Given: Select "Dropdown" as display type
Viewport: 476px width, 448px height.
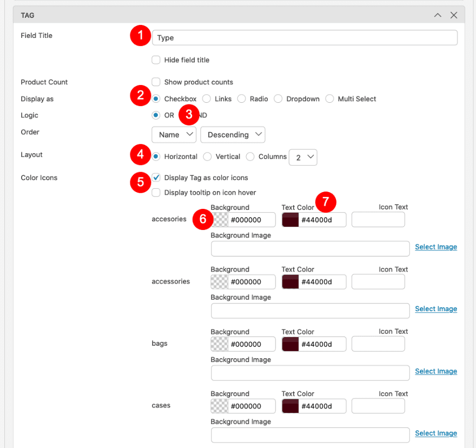Looking at the screenshot, I should 277,98.
